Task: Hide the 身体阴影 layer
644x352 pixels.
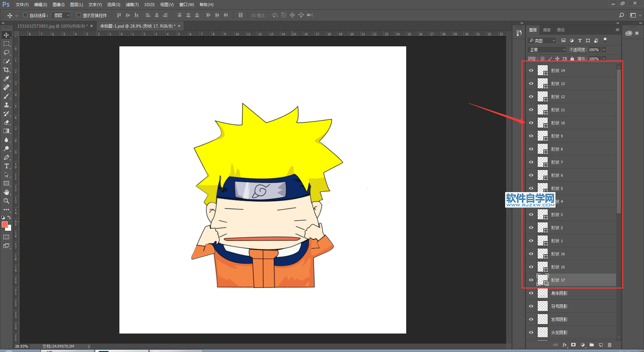Action: tap(531, 293)
